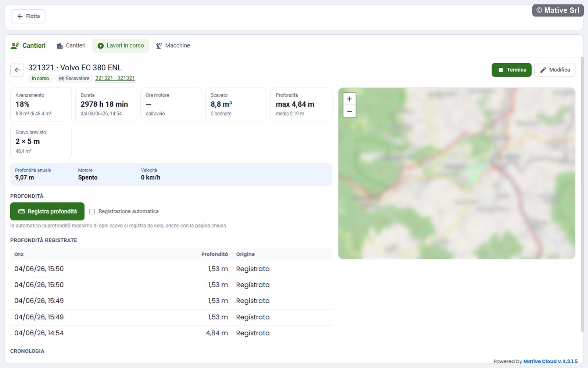
Task: Click inside the map area
Action: pyautogui.click(x=457, y=173)
